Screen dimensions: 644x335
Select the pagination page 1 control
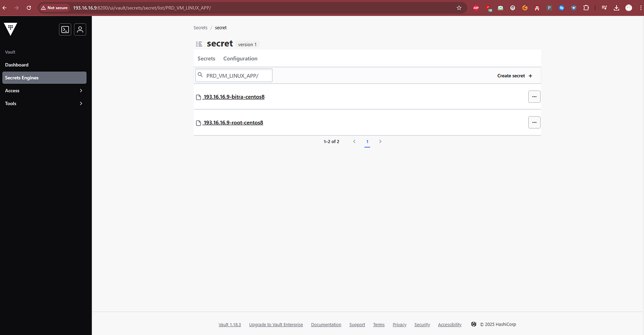click(x=367, y=141)
